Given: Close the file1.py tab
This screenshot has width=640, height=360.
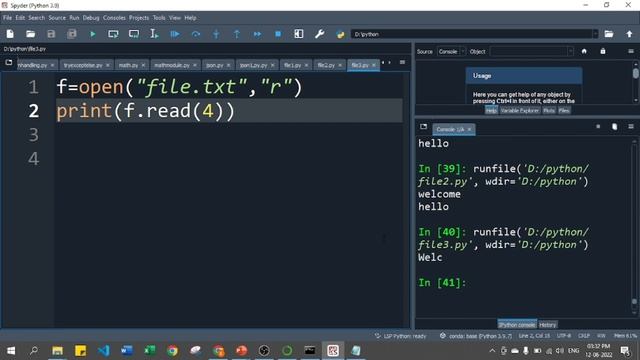Looking at the screenshot, I should tap(306, 65).
